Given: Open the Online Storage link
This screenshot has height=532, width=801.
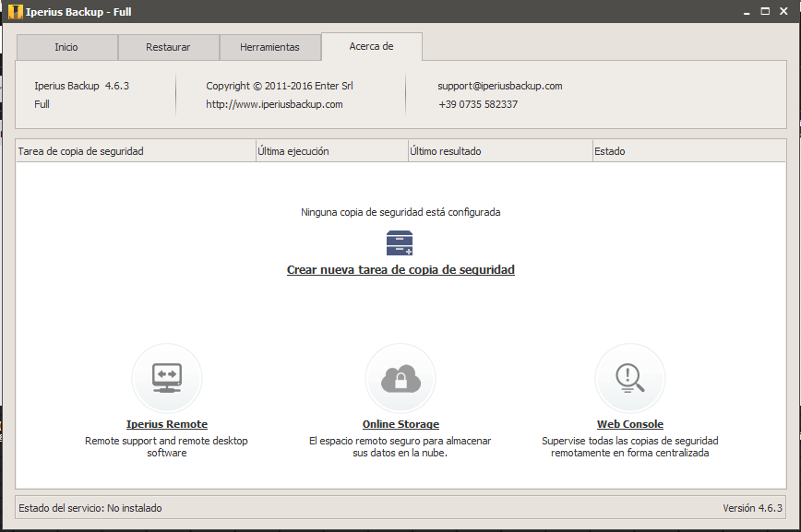Looking at the screenshot, I should pyautogui.click(x=400, y=424).
